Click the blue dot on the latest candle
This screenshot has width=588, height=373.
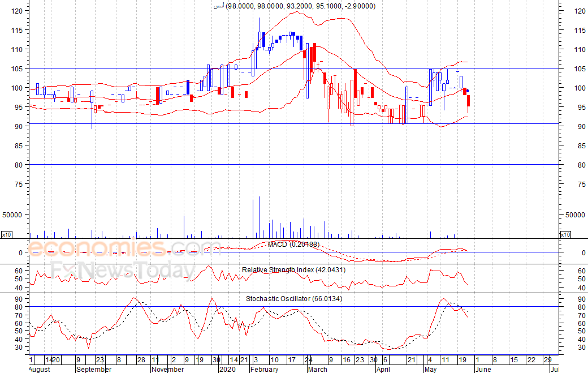click(467, 91)
